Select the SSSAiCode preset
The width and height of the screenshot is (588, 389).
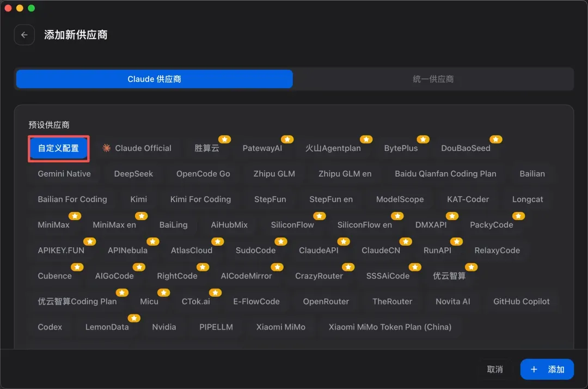pyautogui.click(x=388, y=276)
